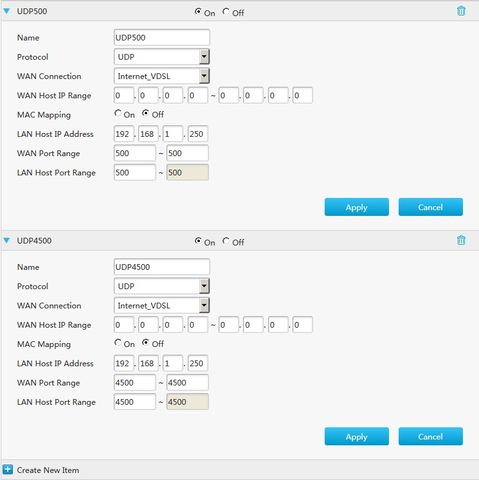This screenshot has height=480, width=479.
Task: Delete the UDP4500 rule with trash icon
Action: coord(461,240)
